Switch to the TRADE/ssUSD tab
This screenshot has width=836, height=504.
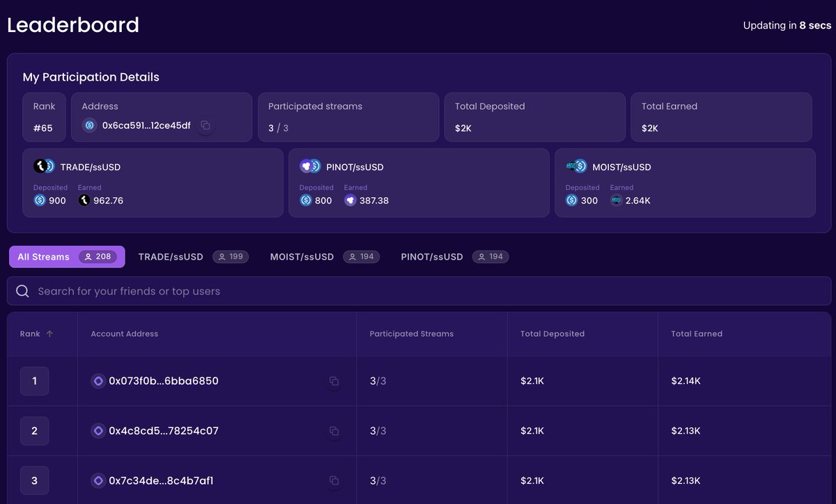click(x=193, y=257)
